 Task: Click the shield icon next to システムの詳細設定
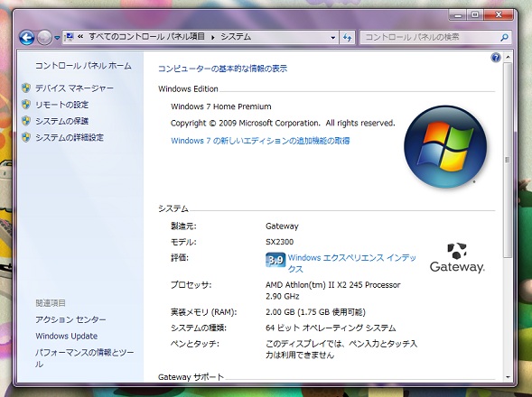click(x=26, y=137)
